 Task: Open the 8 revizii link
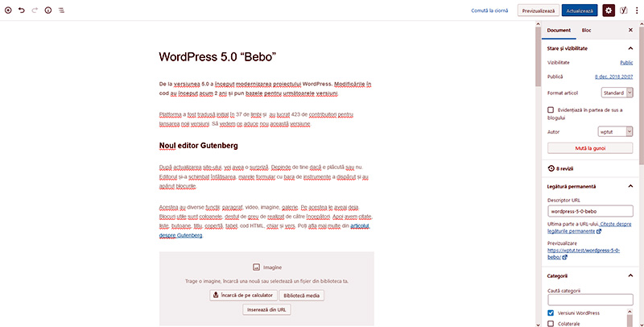(564, 168)
